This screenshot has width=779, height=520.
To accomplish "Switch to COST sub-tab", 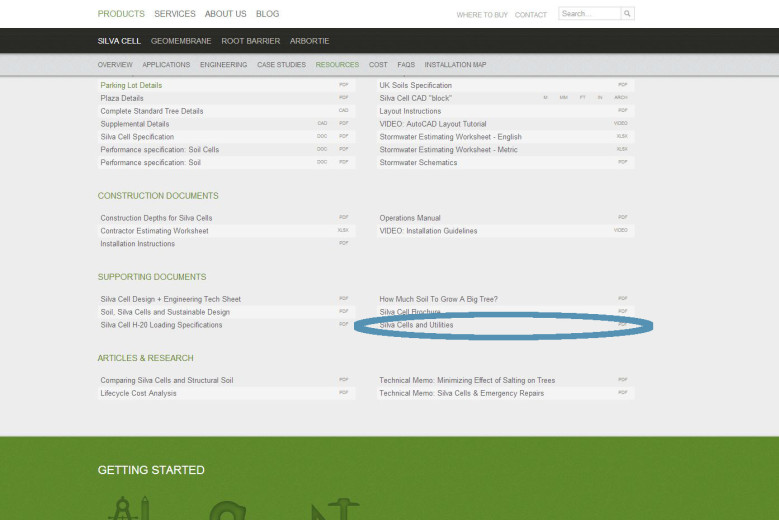I will pos(378,65).
